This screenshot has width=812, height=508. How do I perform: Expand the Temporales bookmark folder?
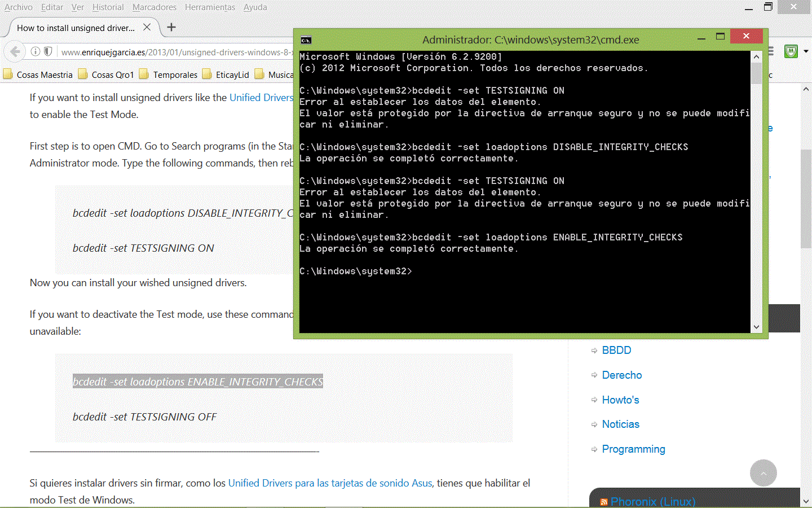pyautogui.click(x=169, y=75)
